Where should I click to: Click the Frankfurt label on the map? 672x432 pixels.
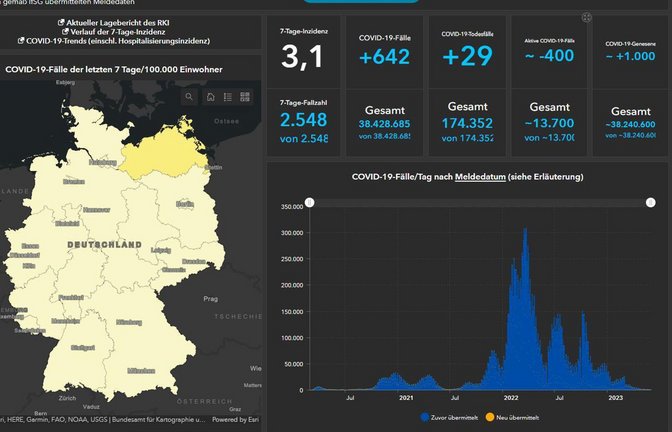[x=71, y=297]
